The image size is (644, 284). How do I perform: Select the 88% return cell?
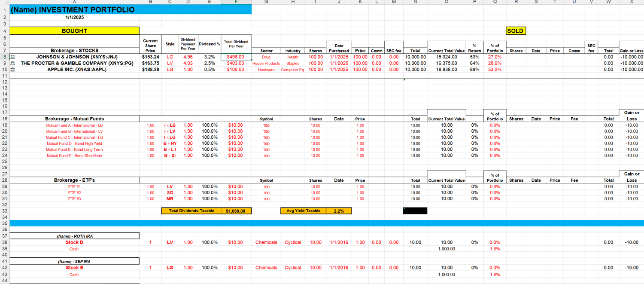point(475,70)
